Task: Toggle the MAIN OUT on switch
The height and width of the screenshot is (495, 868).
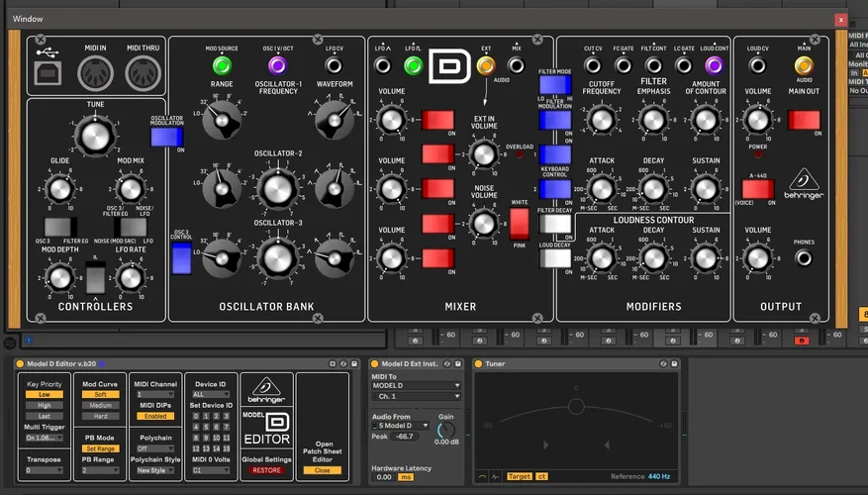Action: (x=804, y=120)
